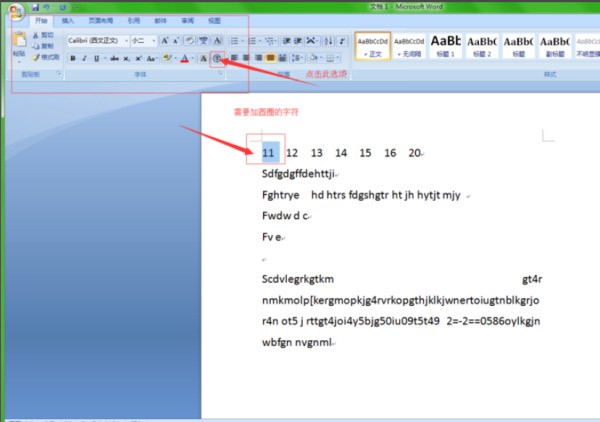Copy the selection with 复制

[43, 46]
